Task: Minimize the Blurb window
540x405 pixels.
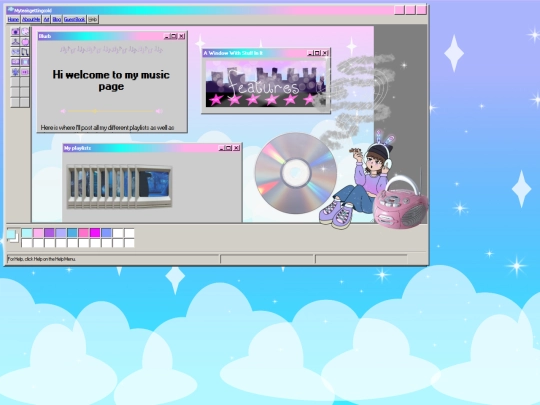Action: (167, 36)
